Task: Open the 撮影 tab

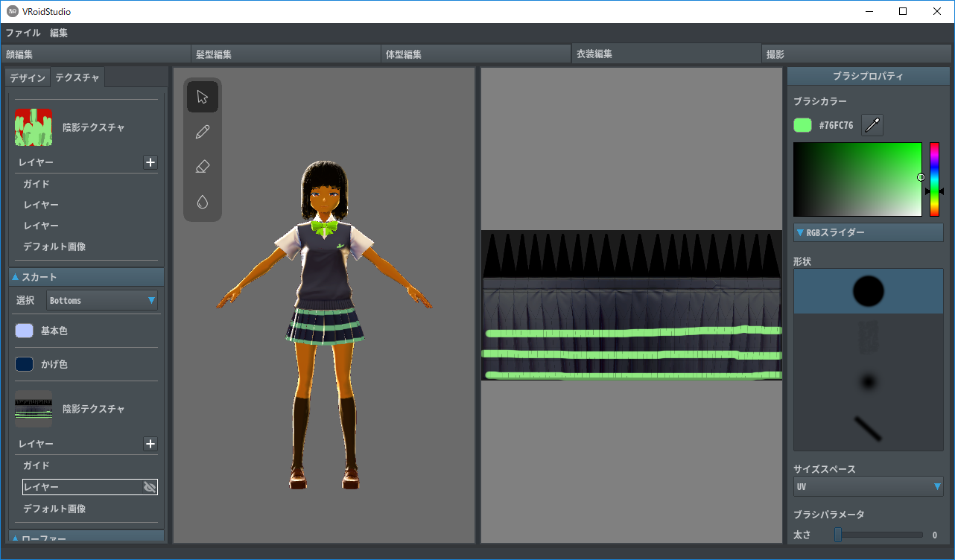Action: click(x=858, y=54)
